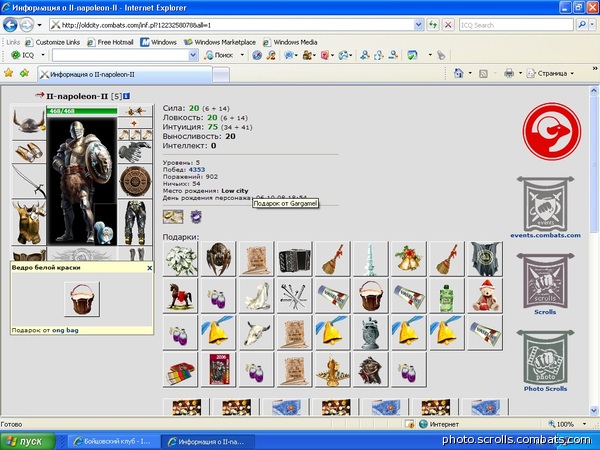
Task: Click the teddy bear with Santa hat
Action: [x=485, y=296]
